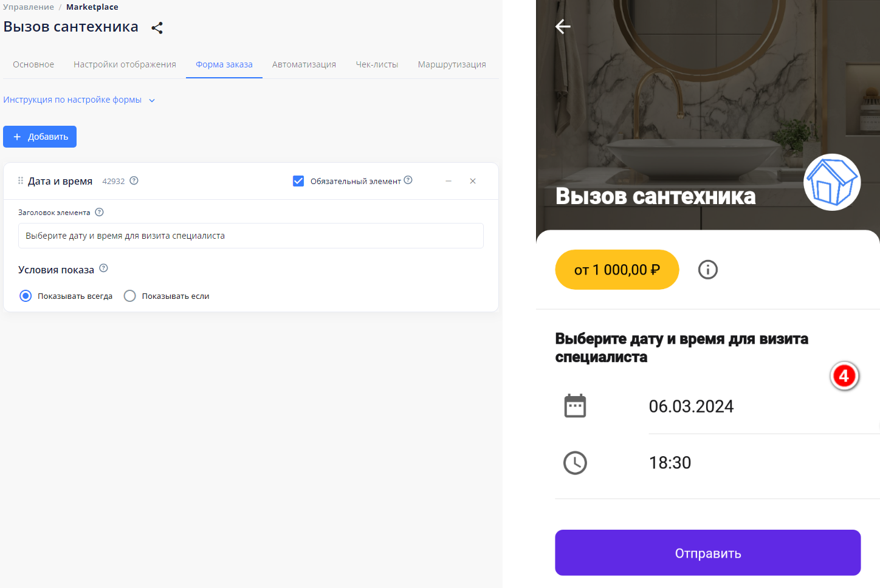Click the share icon next to Вызов сантехника
The width and height of the screenshot is (880, 588).
(157, 28)
